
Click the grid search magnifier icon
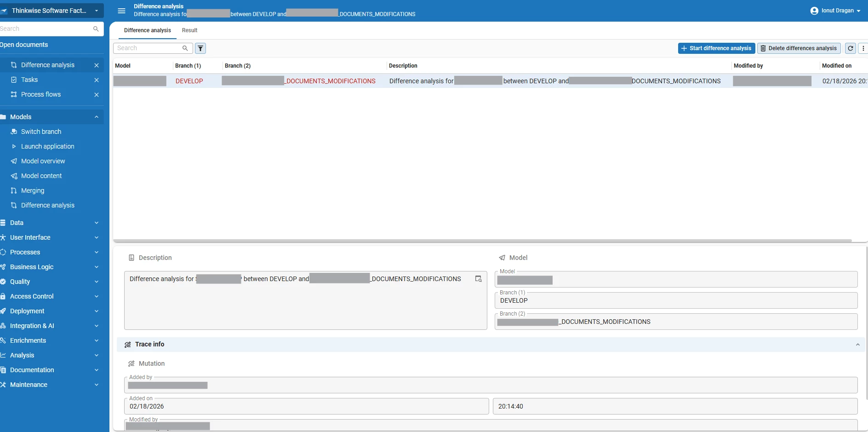click(x=185, y=48)
